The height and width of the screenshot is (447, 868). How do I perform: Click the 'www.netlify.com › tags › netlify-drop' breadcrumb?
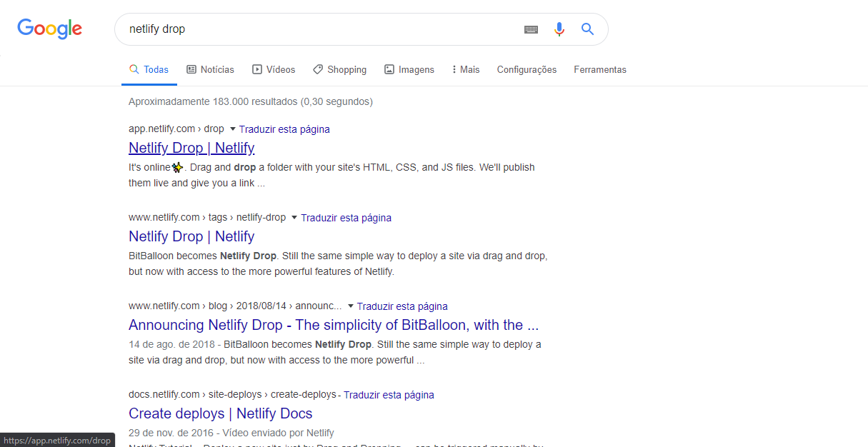point(207,218)
